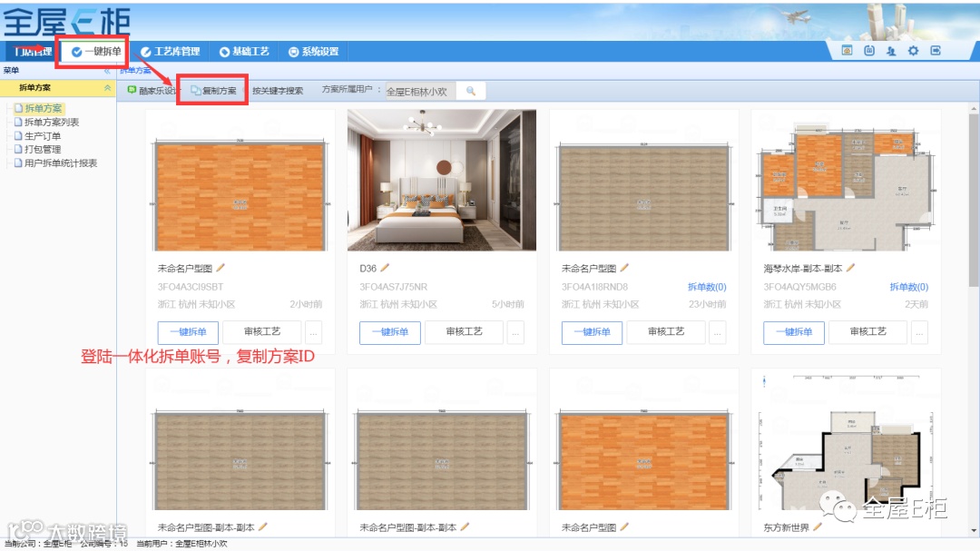Click 审核工艺 button on D36 card
Screen dimensions: 980x551
point(465,331)
